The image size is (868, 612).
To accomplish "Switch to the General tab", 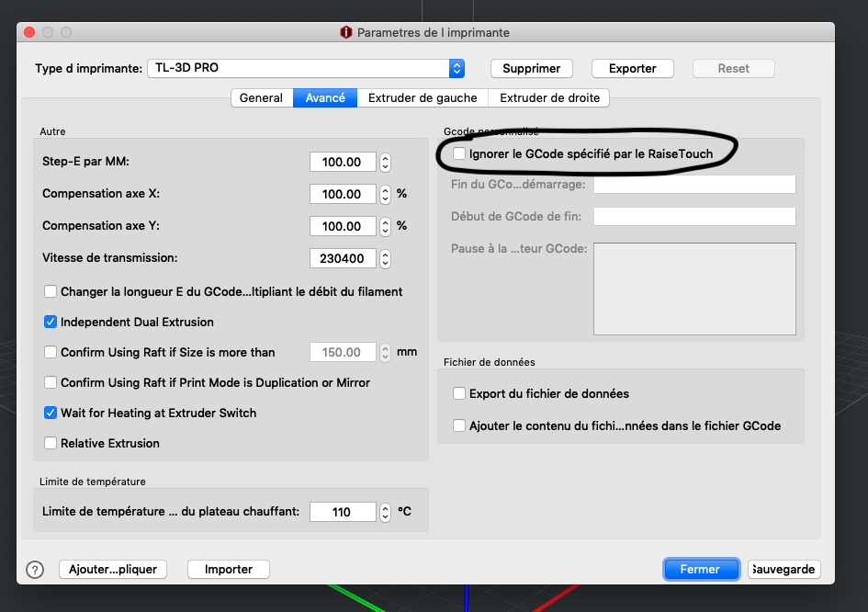I will click(261, 98).
